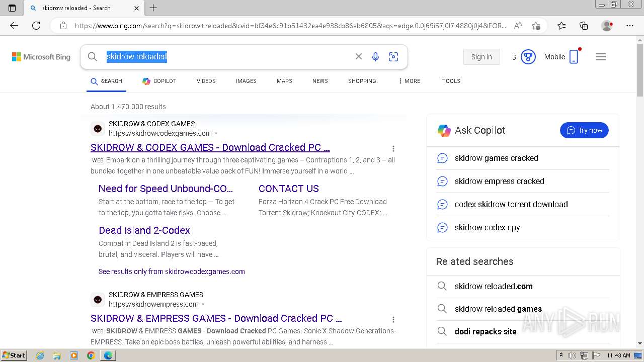This screenshot has height=362, width=644.
Task: Open media player taskbar icon
Action: point(74,355)
